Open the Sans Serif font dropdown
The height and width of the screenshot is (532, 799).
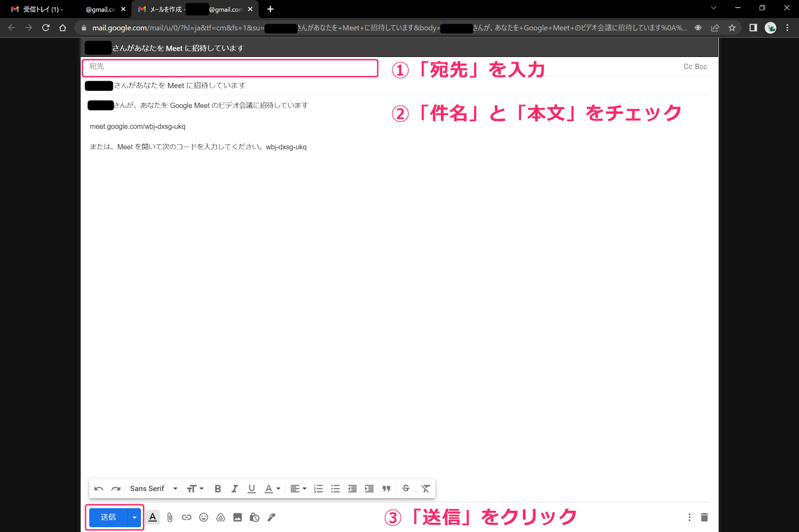coord(153,489)
